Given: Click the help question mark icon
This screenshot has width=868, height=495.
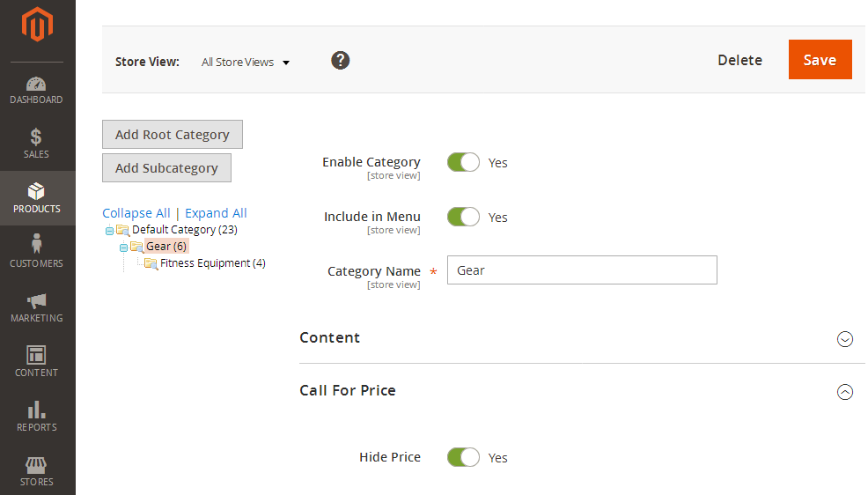Looking at the screenshot, I should 341,61.
